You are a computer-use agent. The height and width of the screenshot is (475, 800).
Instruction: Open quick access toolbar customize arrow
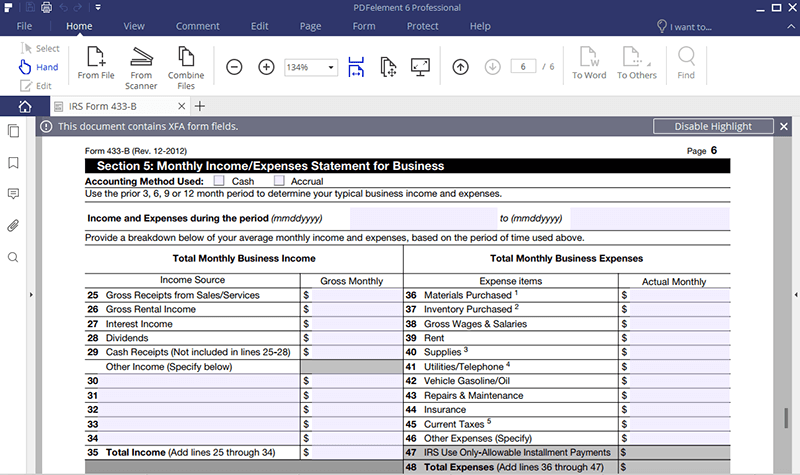[x=98, y=7]
